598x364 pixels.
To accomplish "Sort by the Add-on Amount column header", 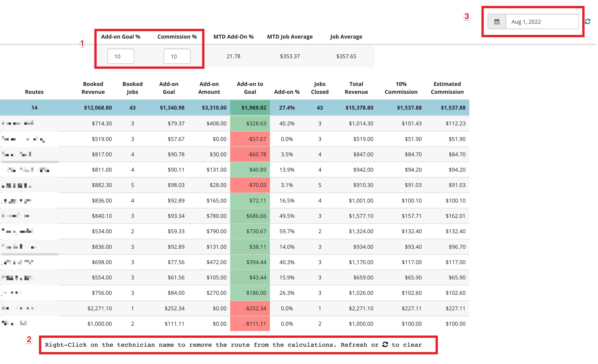I will [209, 88].
